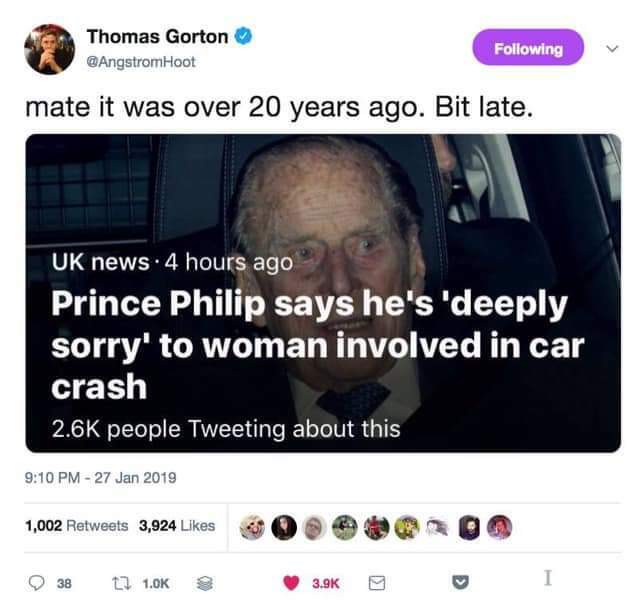
Task: Open Thomas Gorton's profile picture
Action: pyautogui.click(x=49, y=49)
